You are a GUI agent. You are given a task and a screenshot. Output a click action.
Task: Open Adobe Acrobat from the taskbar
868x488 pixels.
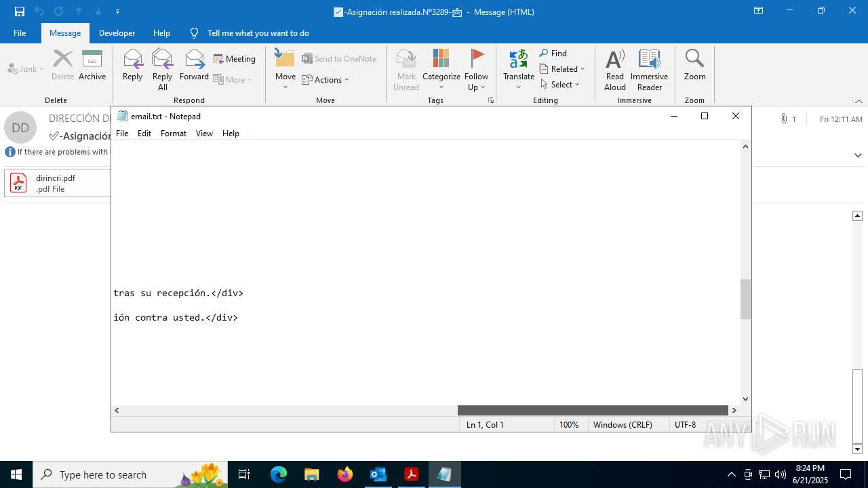411,474
